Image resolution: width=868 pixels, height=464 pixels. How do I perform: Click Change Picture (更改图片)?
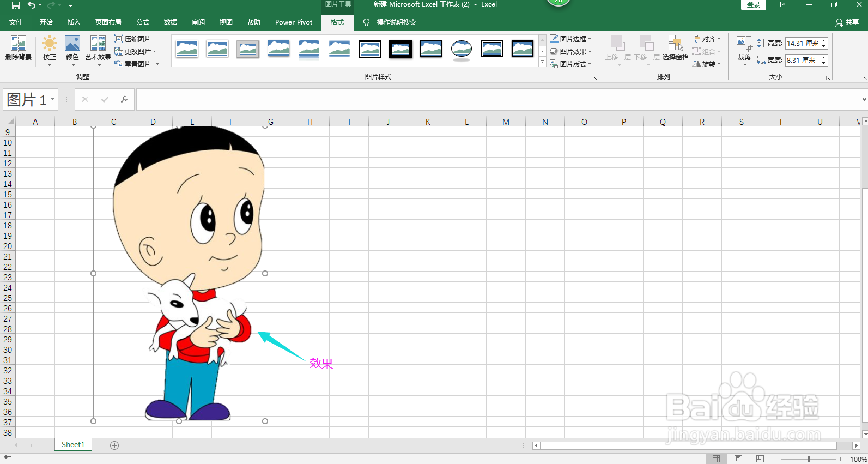pos(135,51)
